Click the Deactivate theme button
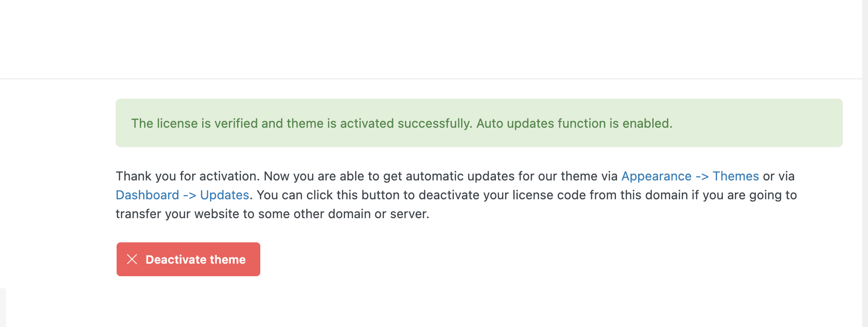This screenshot has height=327, width=868. click(x=188, y=259)
